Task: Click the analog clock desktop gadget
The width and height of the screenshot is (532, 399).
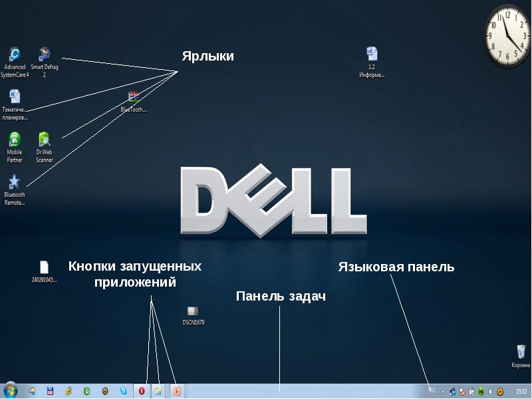Action: (x=508, y=35)
